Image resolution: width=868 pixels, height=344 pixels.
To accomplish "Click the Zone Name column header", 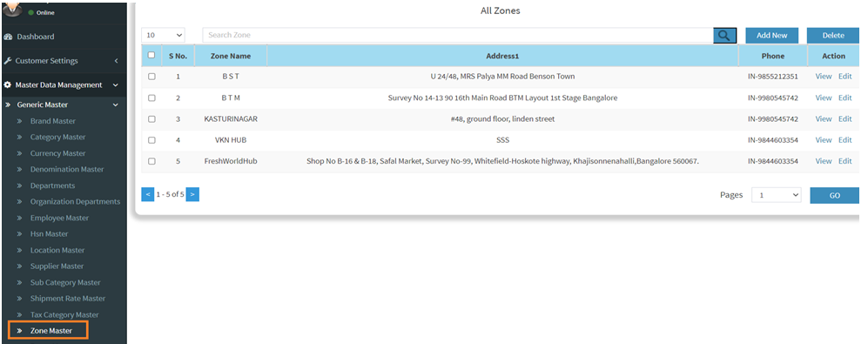I will point(231,56).
